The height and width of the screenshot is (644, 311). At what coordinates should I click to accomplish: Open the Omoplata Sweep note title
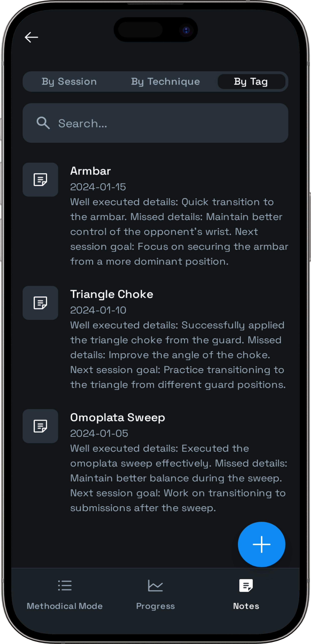pyautogui.click(x=118, y=418)
